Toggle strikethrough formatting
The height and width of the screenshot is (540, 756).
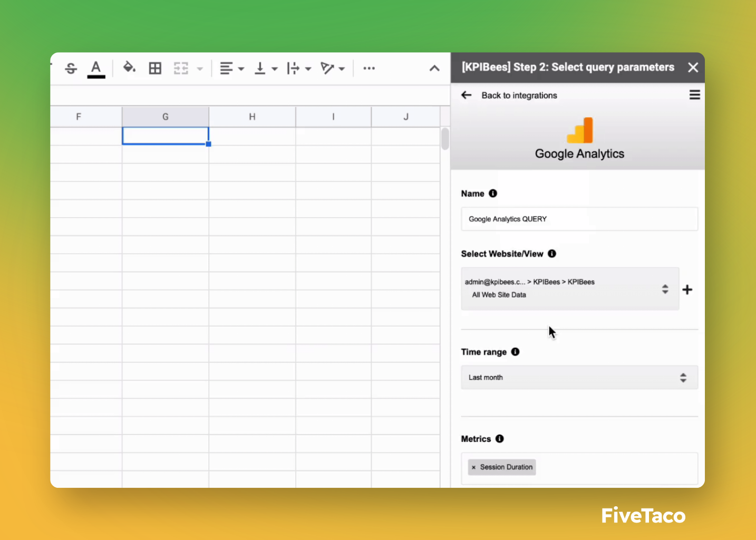(71, 69)
